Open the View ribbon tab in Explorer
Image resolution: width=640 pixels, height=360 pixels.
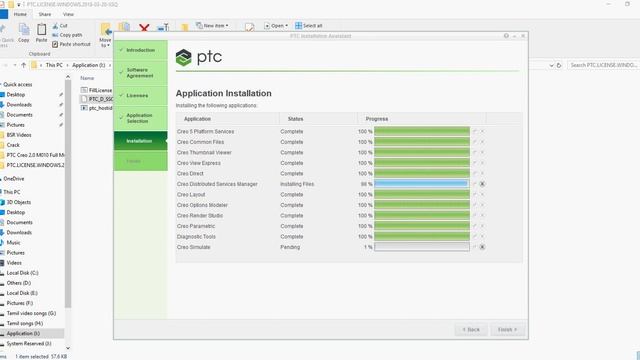coord(68,14)
